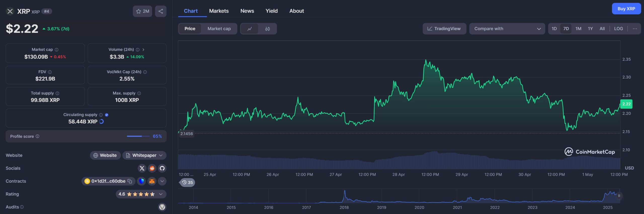The image size is (644, 214).
Task: Click the 58.44B XRP circulating supply value
Action: click(x=83, y=122)
